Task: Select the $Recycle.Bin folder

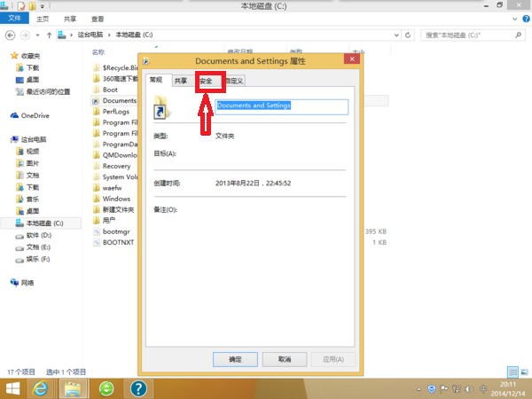Action: [x=115, y=68]
